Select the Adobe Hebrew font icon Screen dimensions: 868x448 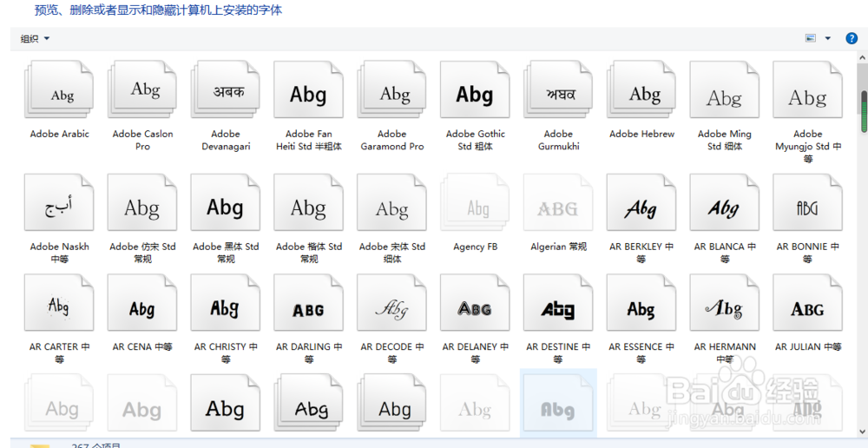[x=641, y=89]
